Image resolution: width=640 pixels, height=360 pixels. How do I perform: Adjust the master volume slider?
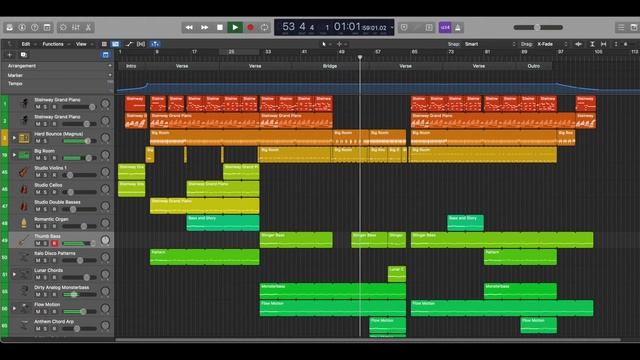pos(538,27)
